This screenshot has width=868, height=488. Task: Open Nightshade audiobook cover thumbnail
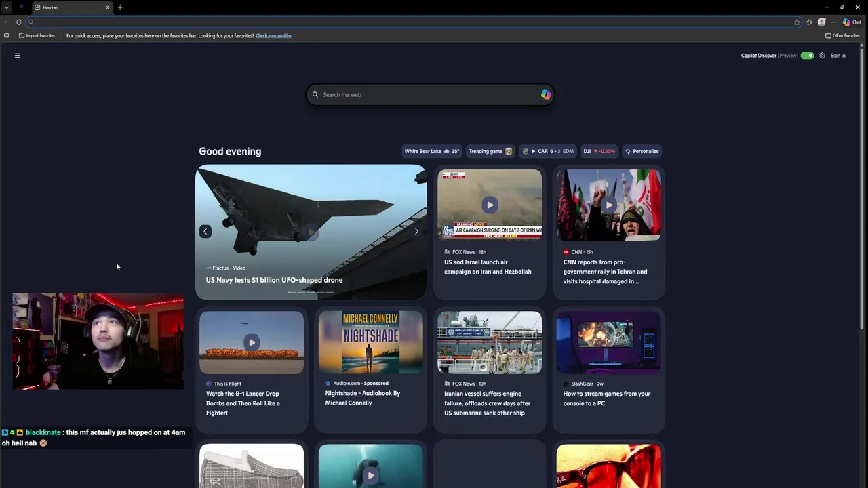pos(370,342)
